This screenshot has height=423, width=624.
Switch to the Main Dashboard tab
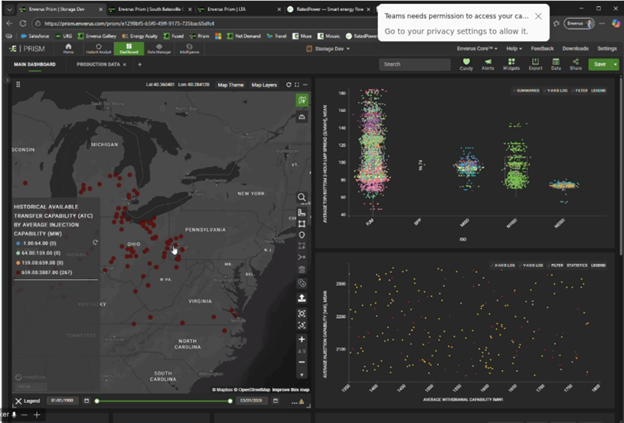pos(35,64)
